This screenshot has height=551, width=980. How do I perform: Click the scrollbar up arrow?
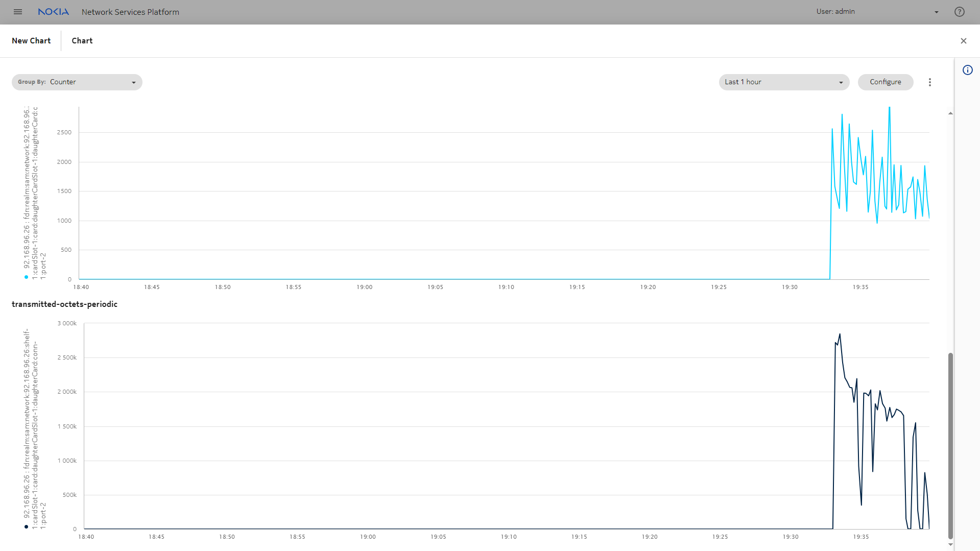pos(950,113)
